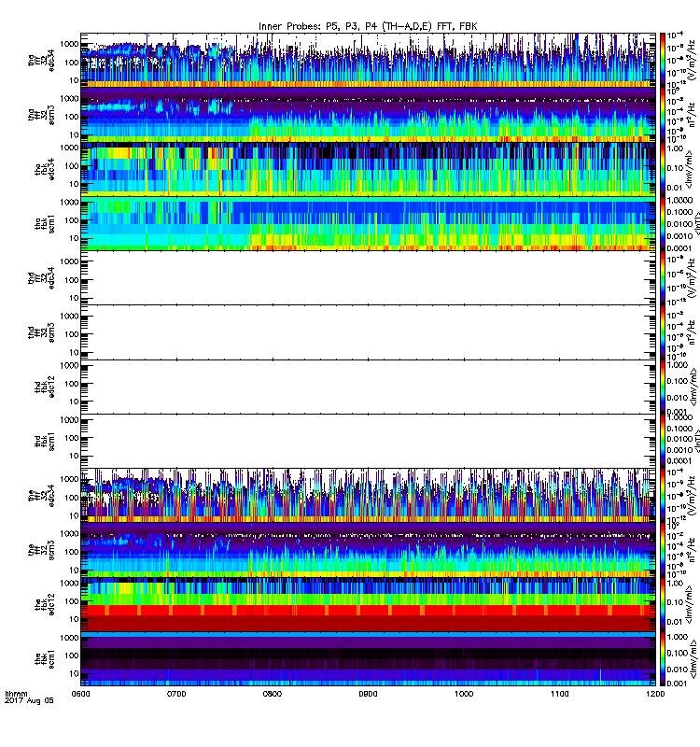Click inside the empty thd fbk scm1 panel
The width and height of the screenshot is (700, 747).
pyautogui.click(x=368, y=441)
